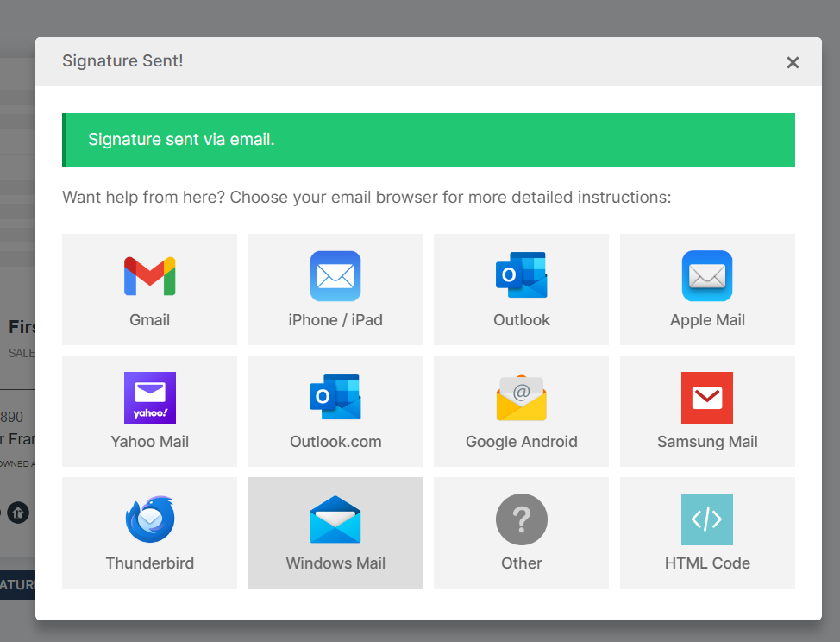Click the HTML Code label

707,563
